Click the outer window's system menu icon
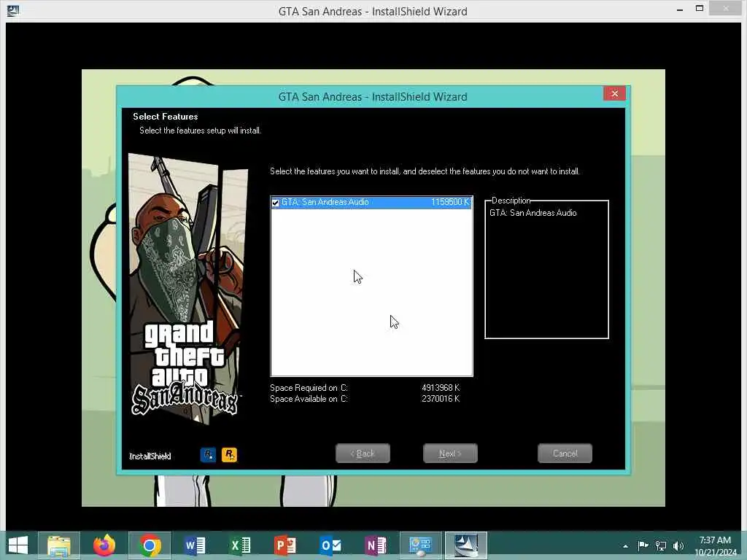The width and height of the screenshot is (747, 560). (13, 10)
